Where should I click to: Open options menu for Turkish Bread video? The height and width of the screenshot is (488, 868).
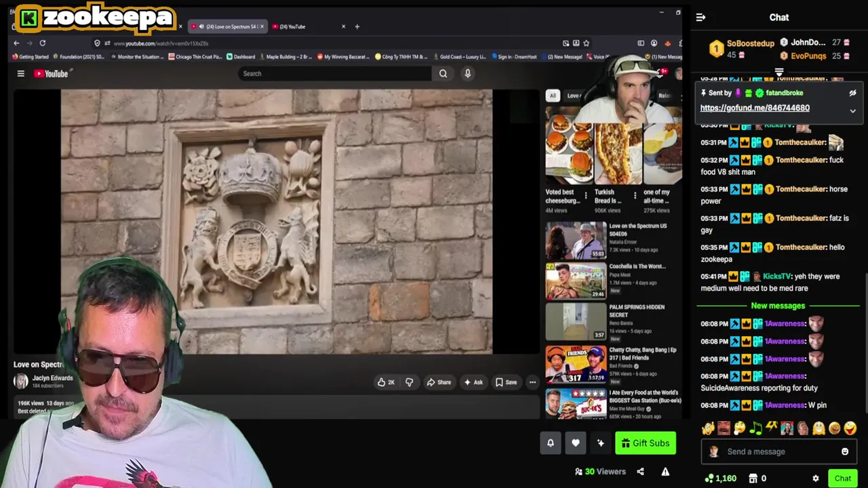click(x=635, y=195)
